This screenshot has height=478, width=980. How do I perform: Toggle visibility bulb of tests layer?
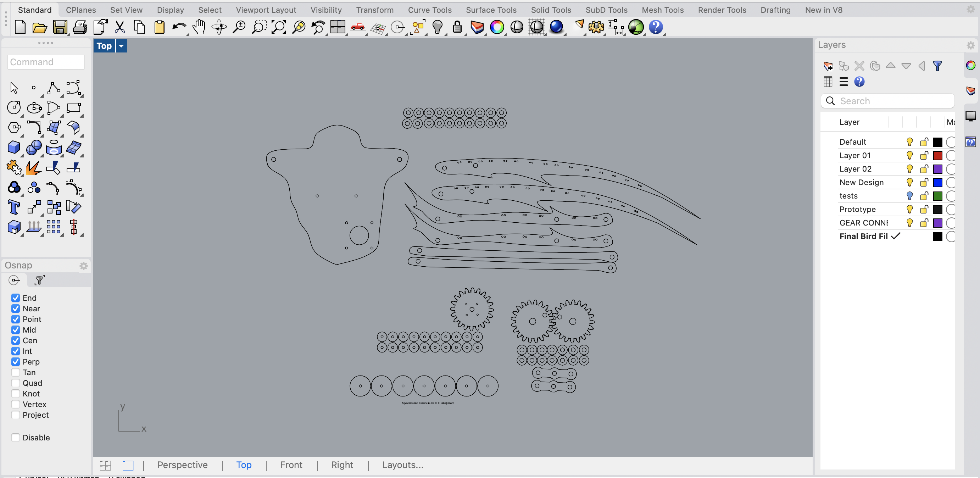[909, 196]
